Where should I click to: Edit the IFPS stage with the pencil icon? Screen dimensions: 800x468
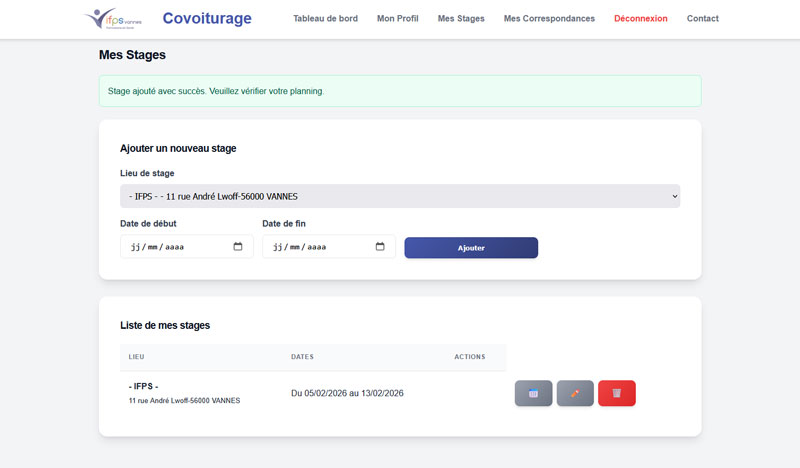pos(575,393)
